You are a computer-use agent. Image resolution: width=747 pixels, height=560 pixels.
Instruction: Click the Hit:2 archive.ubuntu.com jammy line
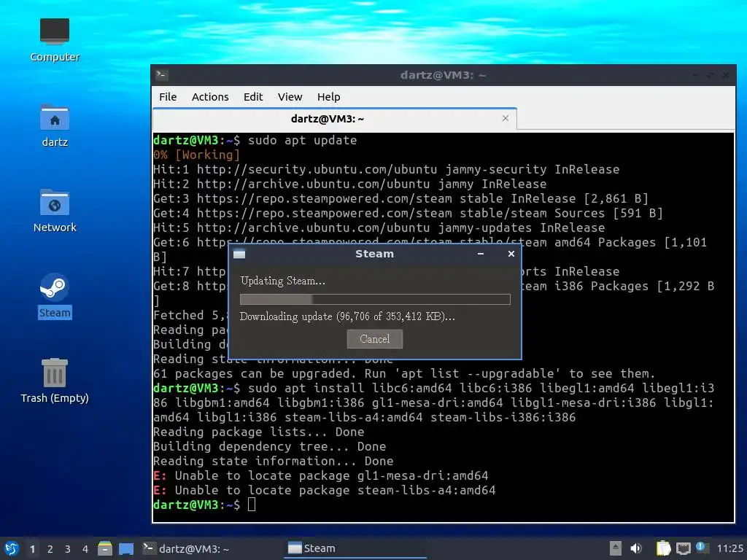[x=349, y=184]
